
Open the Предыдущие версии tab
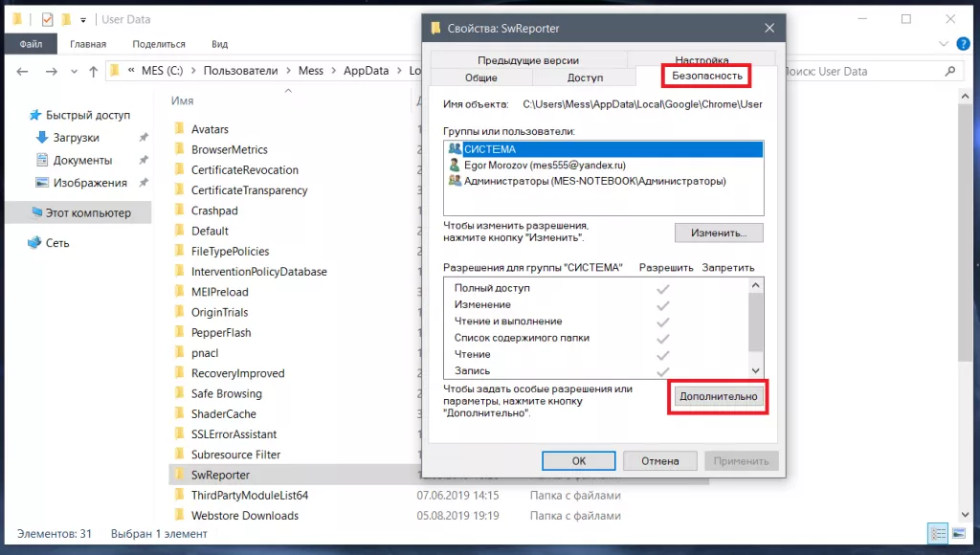(x=528, y=60)
